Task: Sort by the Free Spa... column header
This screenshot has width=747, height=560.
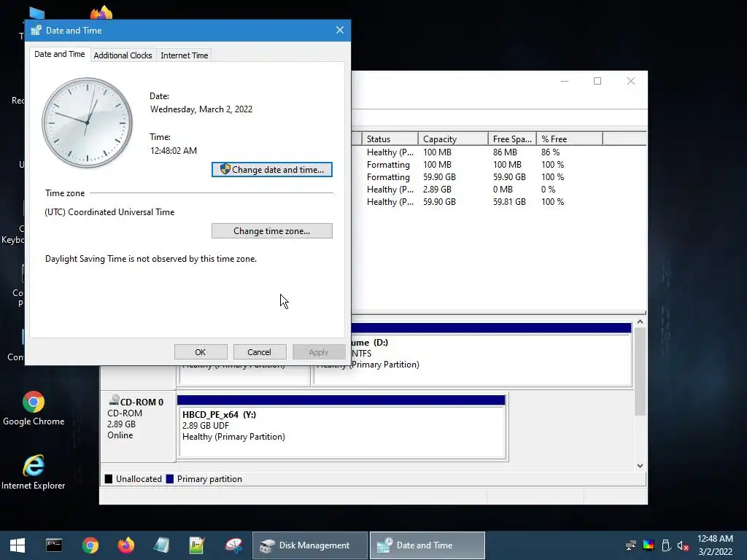Action: [x=512, y=139]
